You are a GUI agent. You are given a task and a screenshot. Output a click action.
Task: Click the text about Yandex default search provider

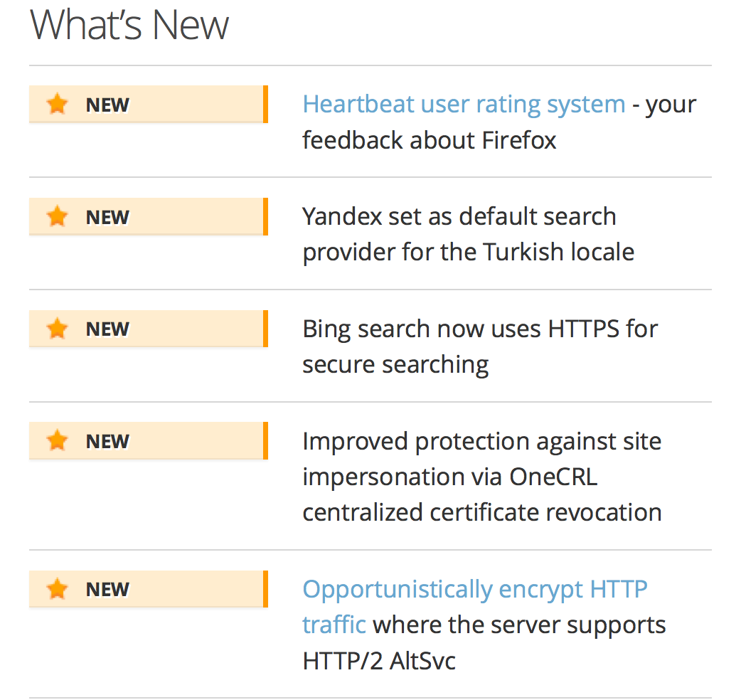(x=459, y=216)
